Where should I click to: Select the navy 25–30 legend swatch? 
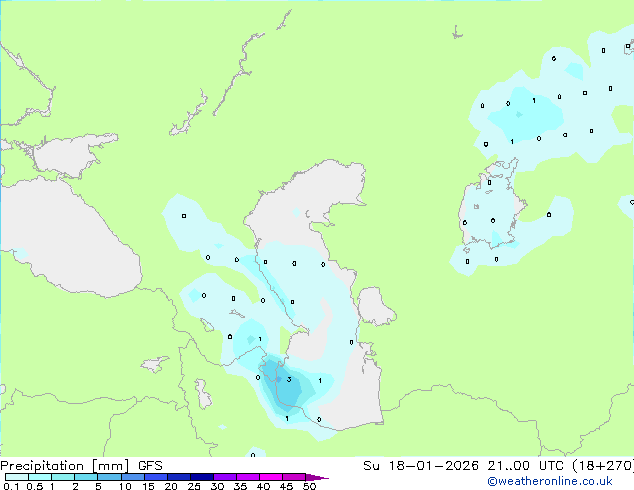point(202,477)
